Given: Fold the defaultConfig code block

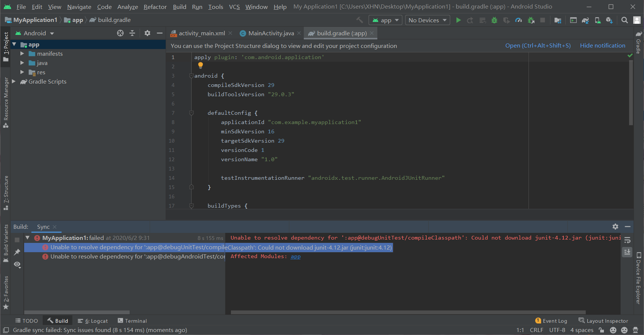Looking at the screenshot, I should pos(192,113).
